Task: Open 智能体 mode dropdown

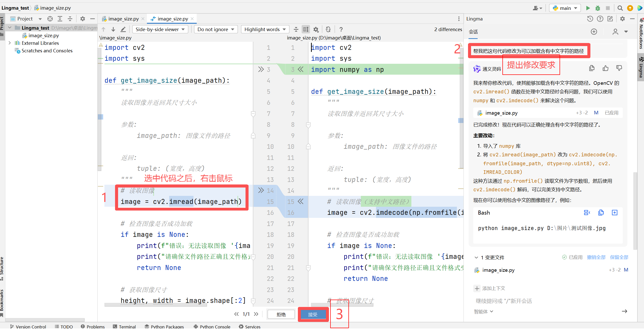Action: coord(483,311)
